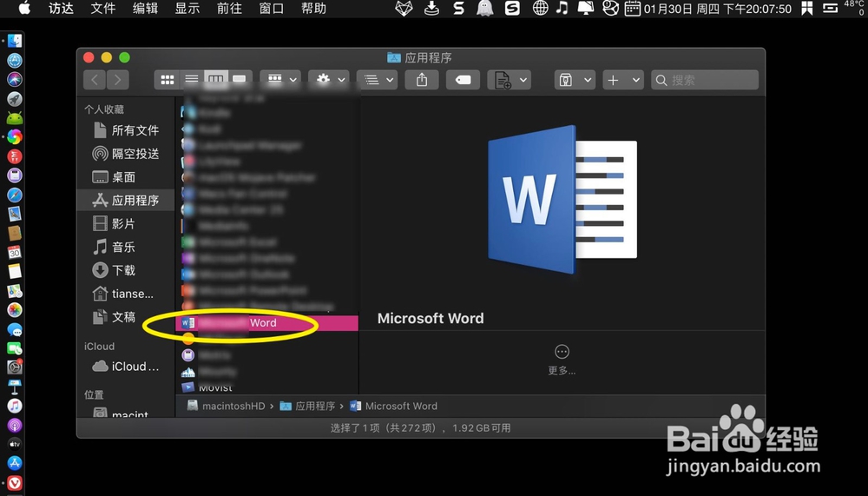This screenshot has width=868, height=496.
Task: Click the calendar icon beside the date
Action: click(x=632, y=9)
